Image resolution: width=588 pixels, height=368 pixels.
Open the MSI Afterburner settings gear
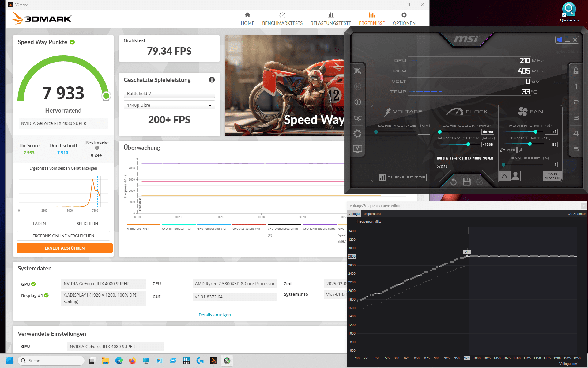[x=357, y=134]
